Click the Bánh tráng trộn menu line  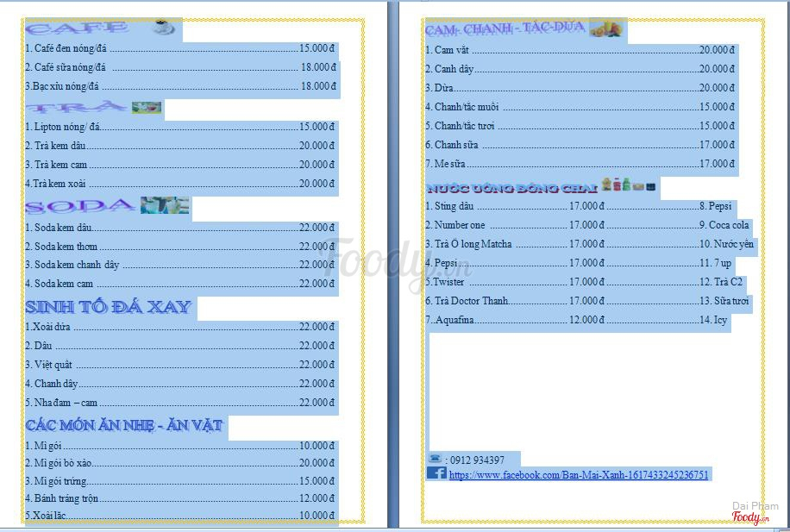(x=180, y=498)
